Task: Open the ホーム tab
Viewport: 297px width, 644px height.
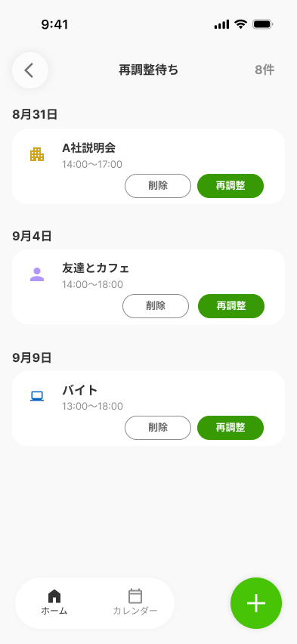Action: (x=54, y=602)
